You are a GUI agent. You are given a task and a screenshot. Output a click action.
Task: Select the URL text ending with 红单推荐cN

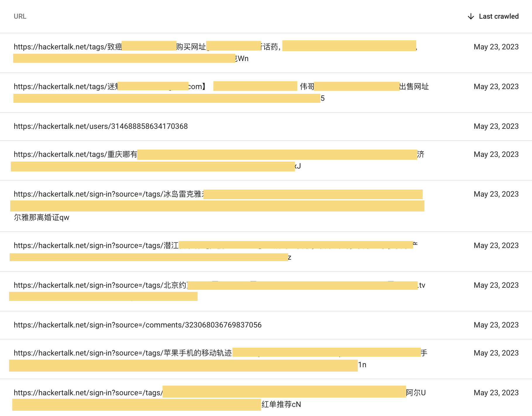[281, 404]
